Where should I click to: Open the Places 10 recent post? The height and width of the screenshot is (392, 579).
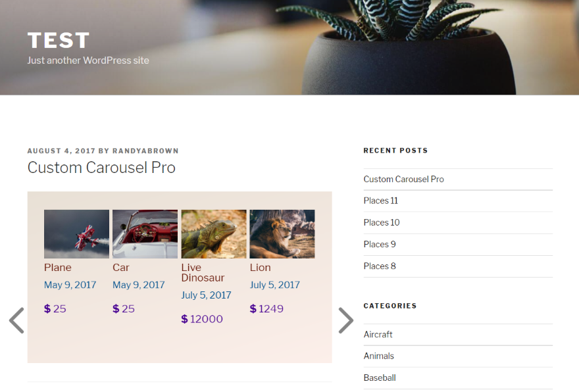coord(382,222)
